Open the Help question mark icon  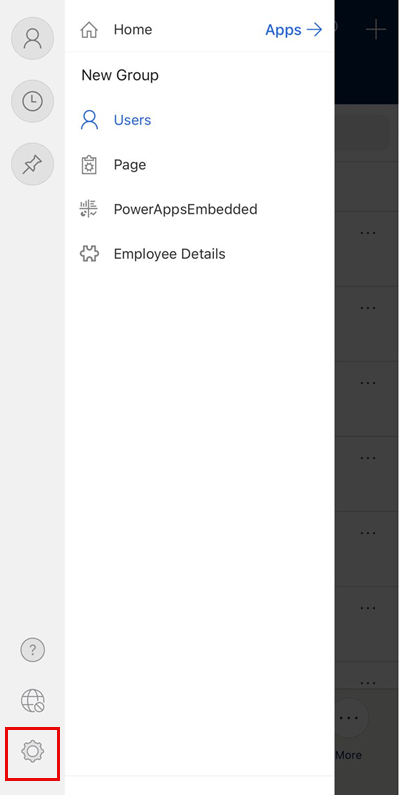pyautogui.click(x=32, y=649)
